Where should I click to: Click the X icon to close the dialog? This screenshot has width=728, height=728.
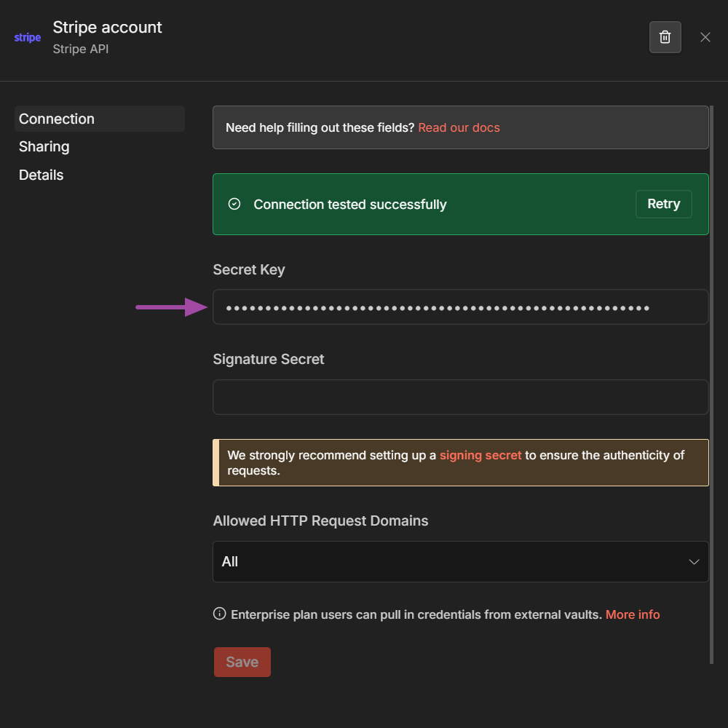pyautogui.click(x=705, y=37)
